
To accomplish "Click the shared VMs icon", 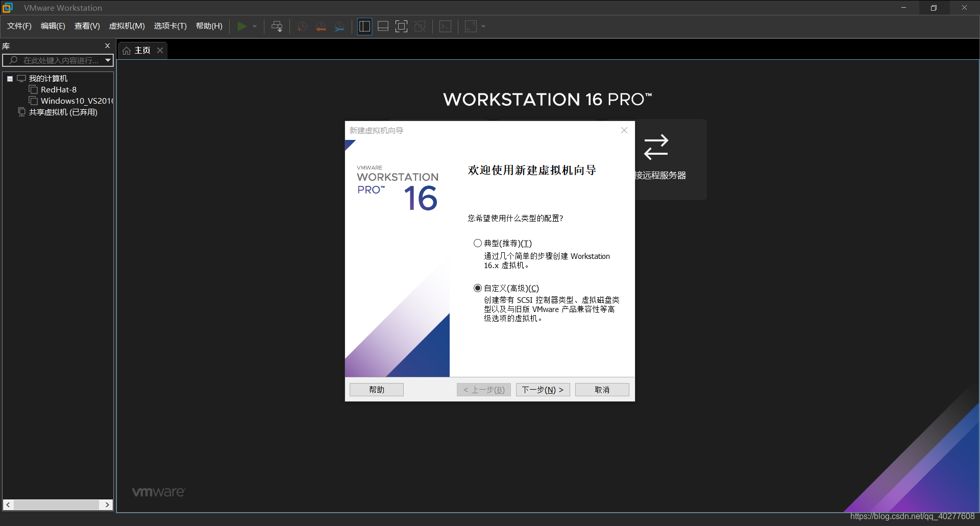I will point(21,112).
